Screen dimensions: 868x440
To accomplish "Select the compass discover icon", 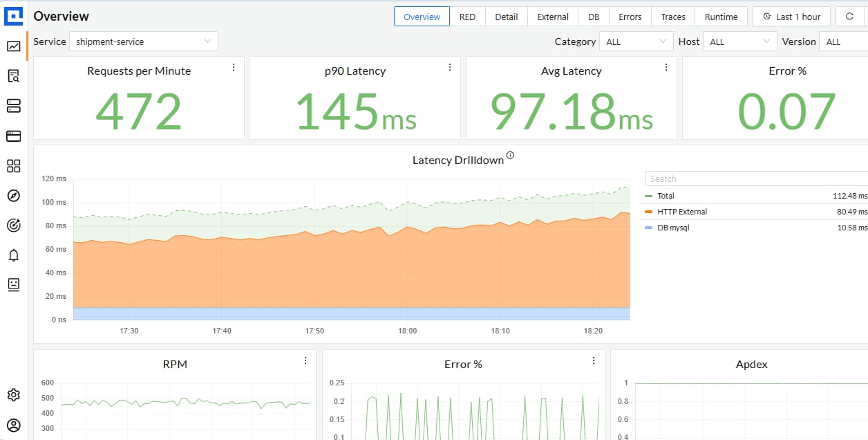I will 14,196.
